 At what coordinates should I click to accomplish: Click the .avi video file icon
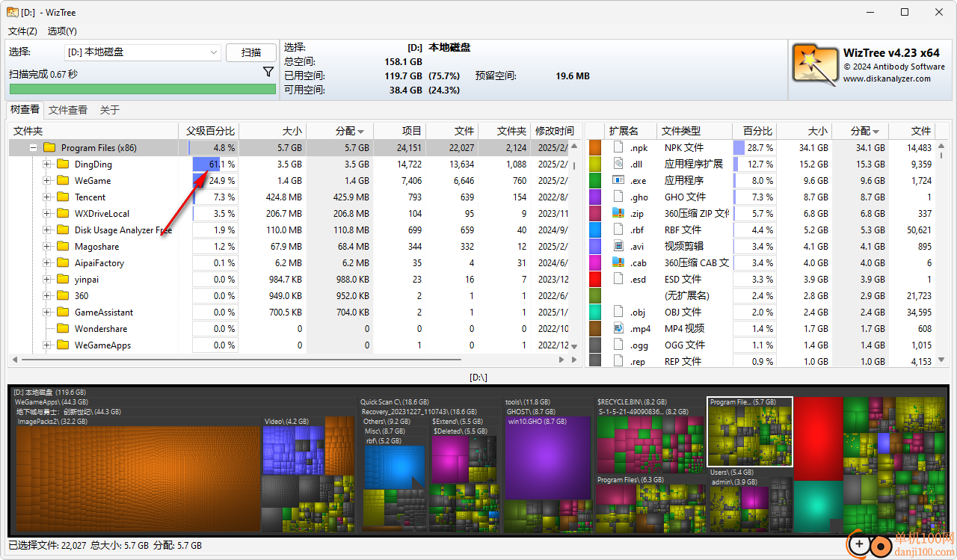click(x=618, y=246)
